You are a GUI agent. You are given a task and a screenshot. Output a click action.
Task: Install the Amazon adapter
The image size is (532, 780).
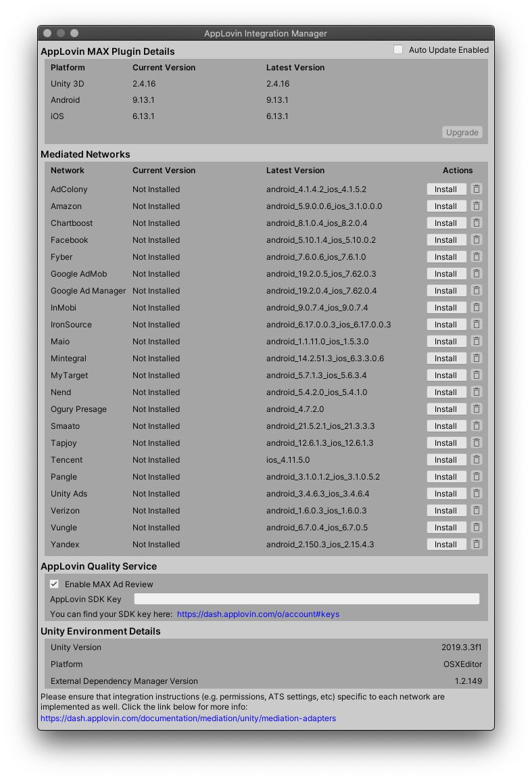point(446,206)
